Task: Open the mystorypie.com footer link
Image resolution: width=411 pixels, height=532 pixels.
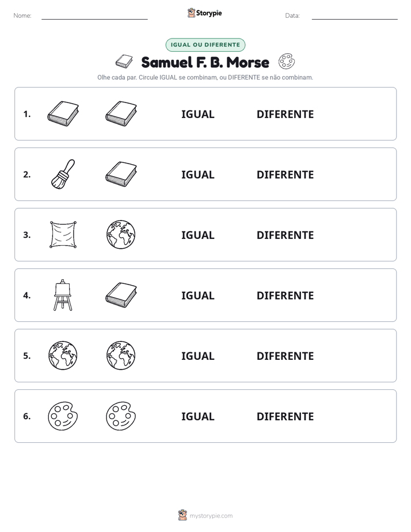Action: 211,516
